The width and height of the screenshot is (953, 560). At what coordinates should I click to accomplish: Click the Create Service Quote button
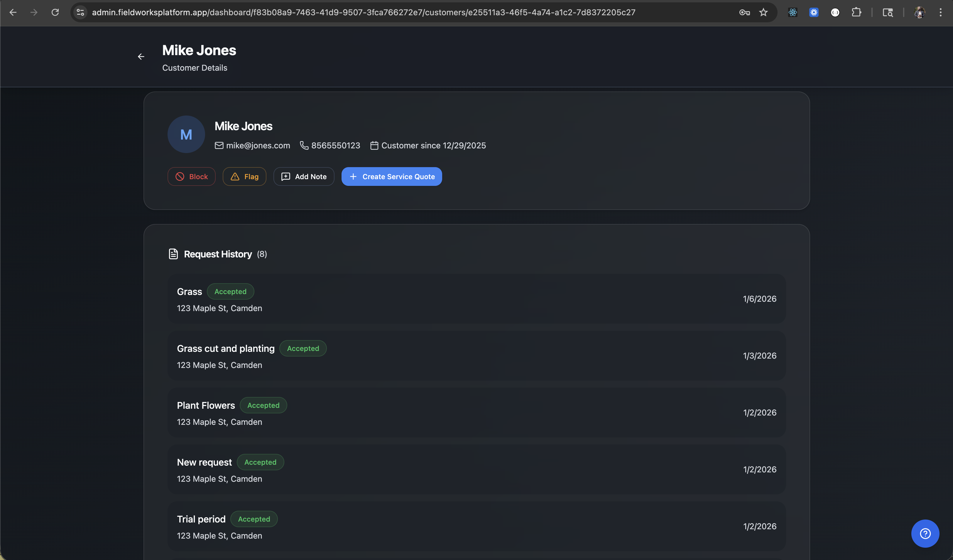pos(391,177)
